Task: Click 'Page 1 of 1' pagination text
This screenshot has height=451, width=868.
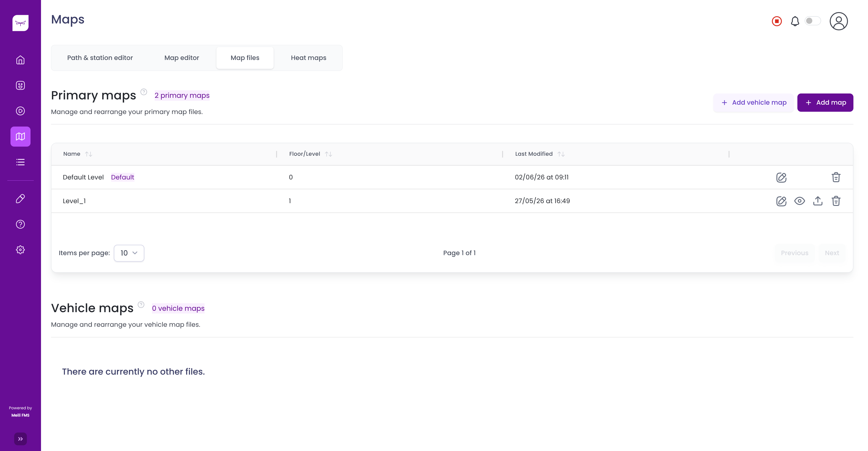Action: coord(459,253)
